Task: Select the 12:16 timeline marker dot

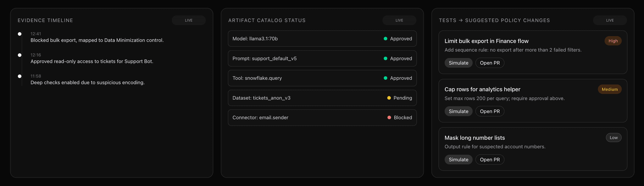Action: point(19,55)
